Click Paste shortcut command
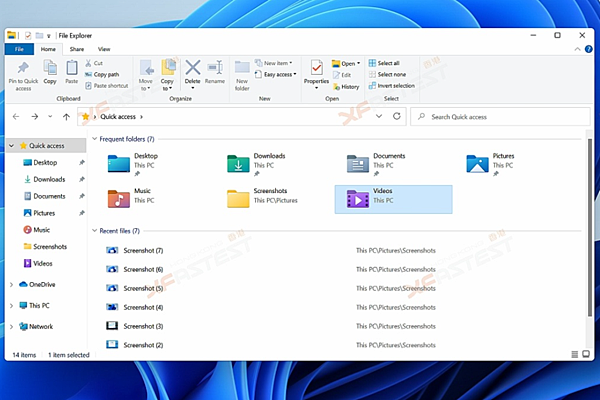The height and width of the screenshot is (400, 600). (107, 86)
